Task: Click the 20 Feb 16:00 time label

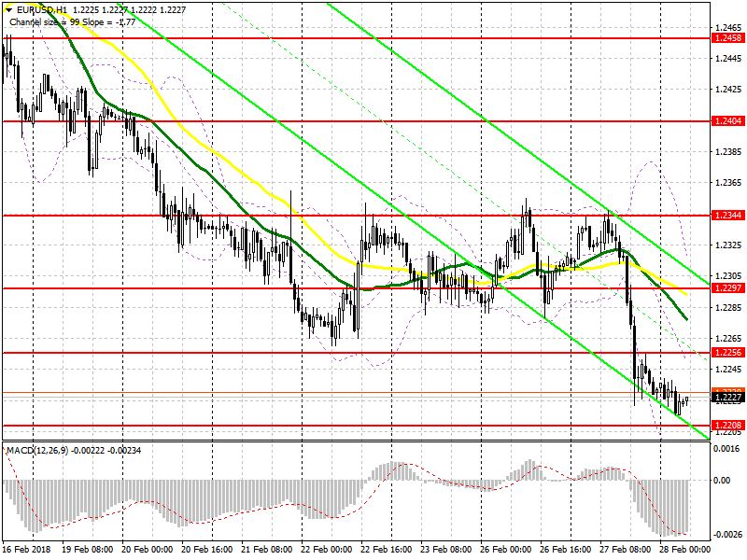Action: point(207,550)
